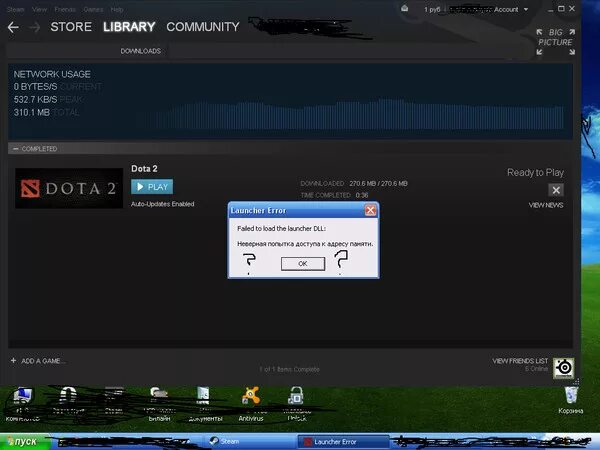This screenshot has width=600, height=450.
Task: Click Auto-Updates Enabled link
Action: point(163,204)
